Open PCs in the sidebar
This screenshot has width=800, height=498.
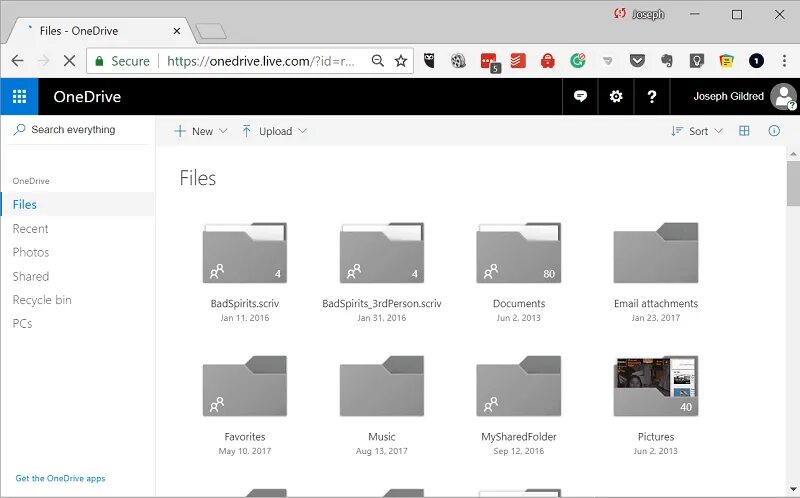[x=22, y=323]
